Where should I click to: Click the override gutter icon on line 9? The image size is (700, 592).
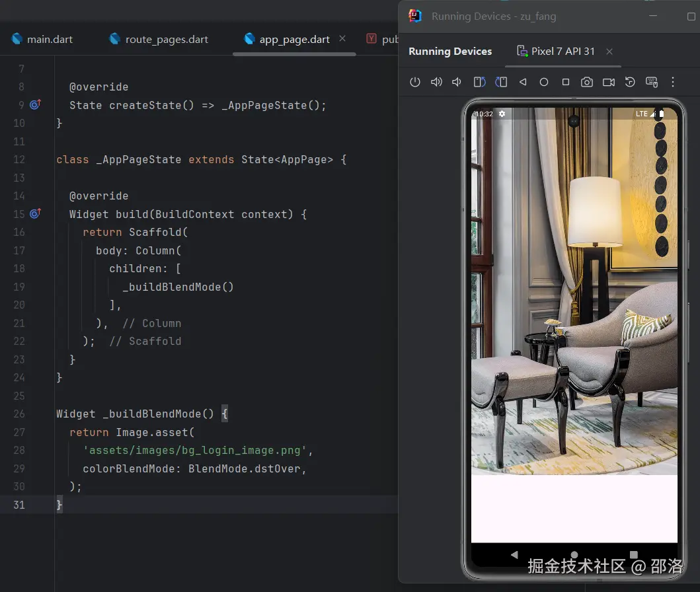click(x=35, y=105)
